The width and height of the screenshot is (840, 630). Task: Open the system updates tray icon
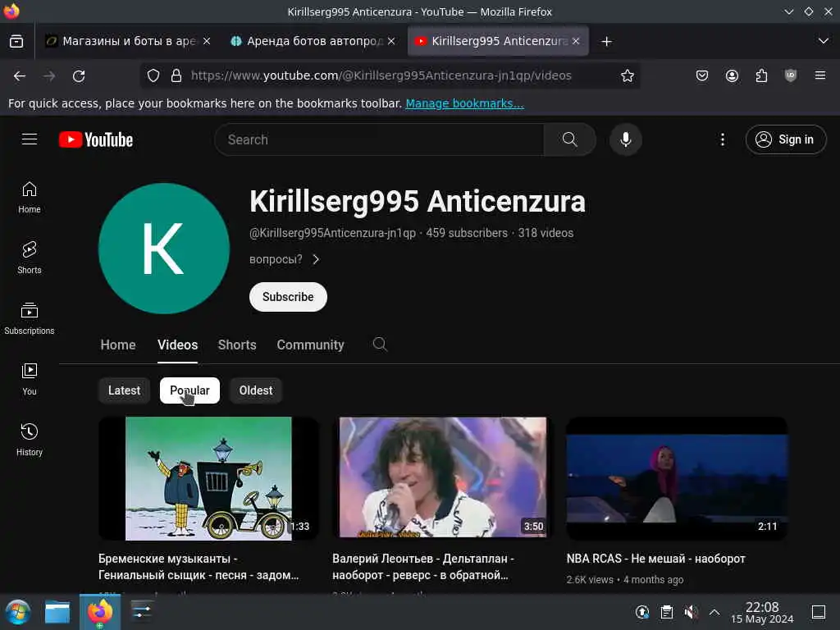point(643,612)
